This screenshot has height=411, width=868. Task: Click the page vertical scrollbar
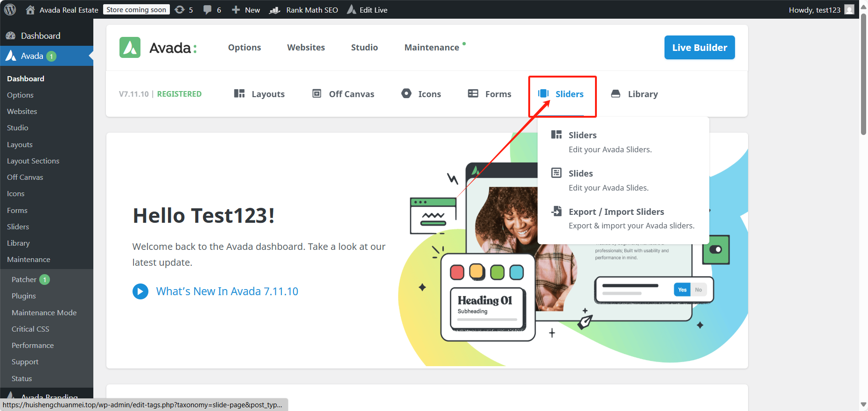tap(863, 75)
